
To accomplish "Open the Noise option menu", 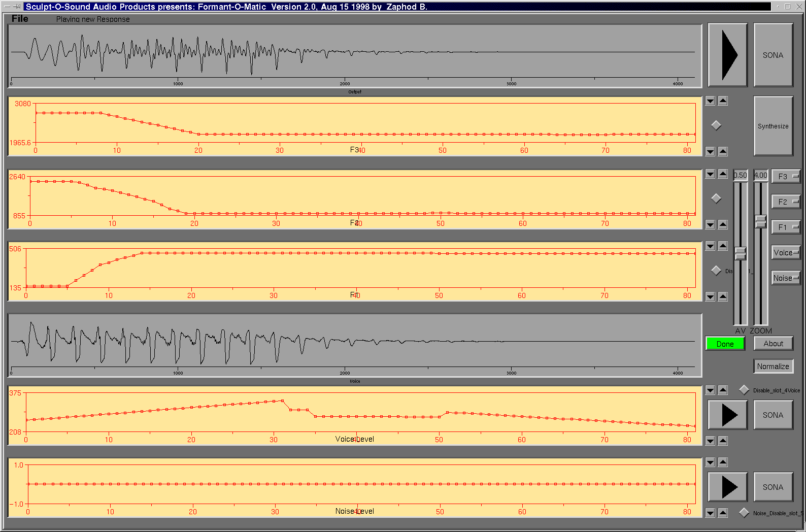I will [x=786, y=278].
